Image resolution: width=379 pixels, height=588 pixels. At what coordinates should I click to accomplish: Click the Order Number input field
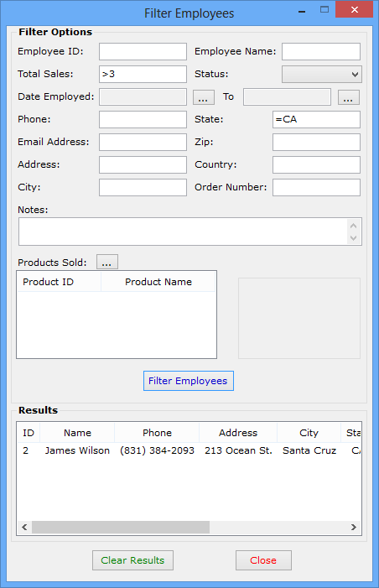[x=316, y=187]
